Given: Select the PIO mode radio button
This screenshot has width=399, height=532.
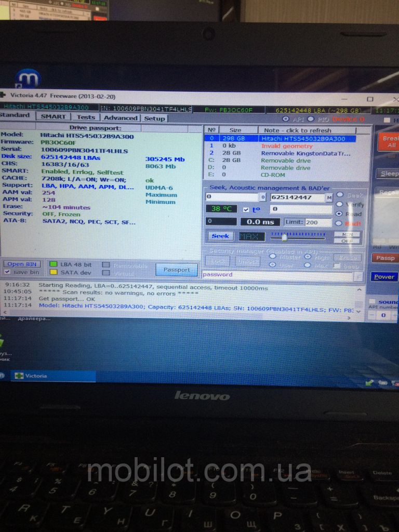Looking at the screenshot, I should 311,119.
